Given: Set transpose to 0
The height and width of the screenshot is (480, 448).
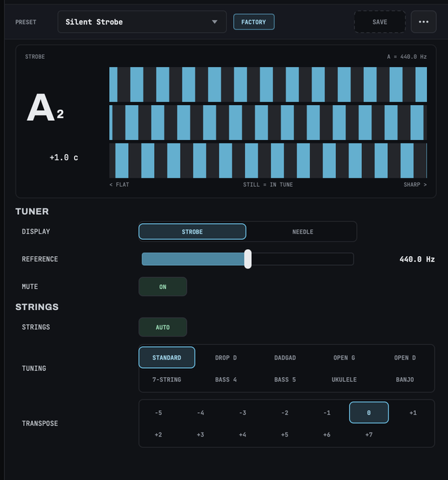Looking at the screenshot, I should pos(369,413).
